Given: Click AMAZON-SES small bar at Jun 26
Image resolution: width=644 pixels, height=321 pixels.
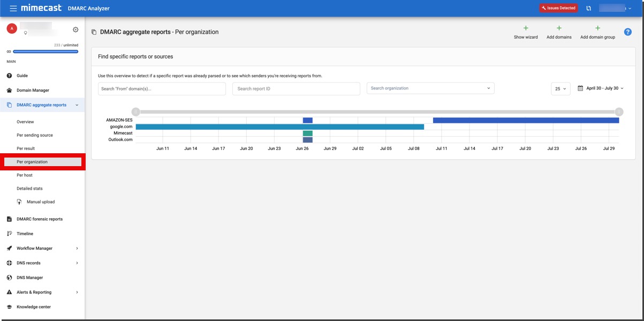Looking at the screenshot, I should [x=308, y=120].
